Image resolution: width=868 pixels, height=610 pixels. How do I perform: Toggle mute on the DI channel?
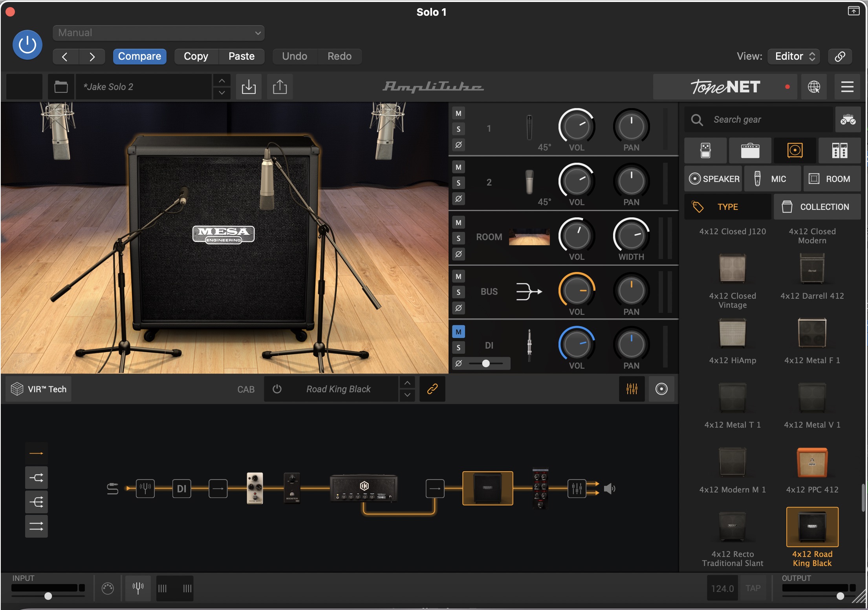pos(458,332)
